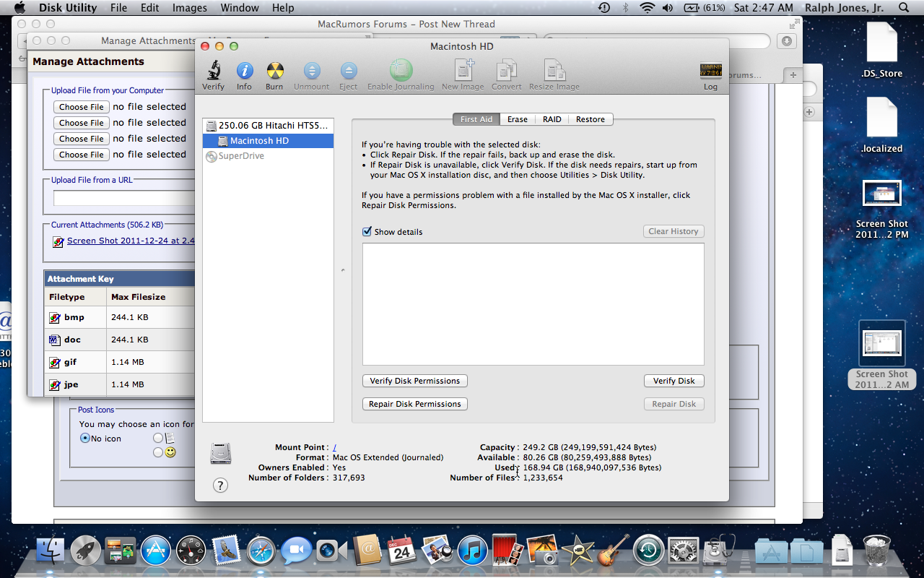Select 250.06 GB Hitachi disk in sidebar

tap(268, 125)
